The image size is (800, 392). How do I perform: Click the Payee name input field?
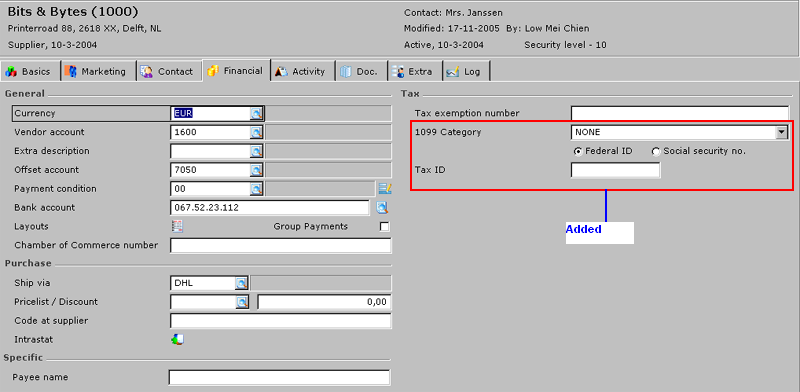(x=280, y=377)
